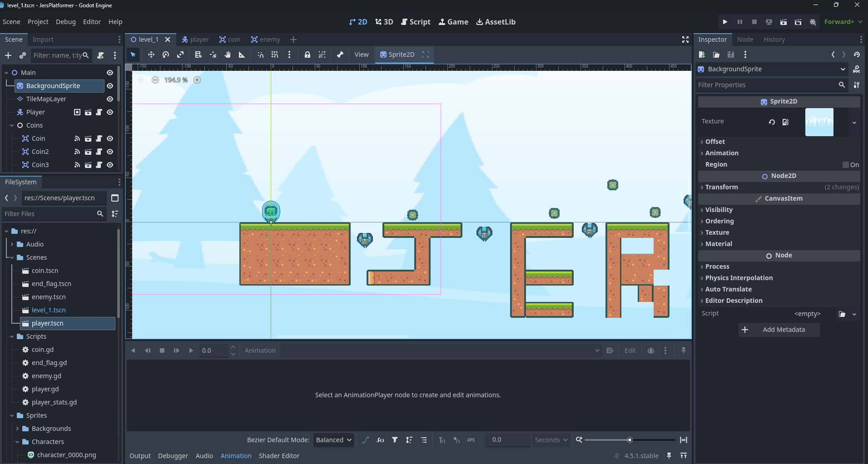Switch to the Script workspace

(415, 21)
